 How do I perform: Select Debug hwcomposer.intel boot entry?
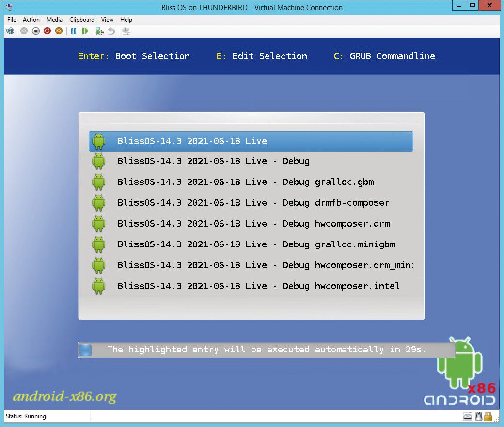251,286
